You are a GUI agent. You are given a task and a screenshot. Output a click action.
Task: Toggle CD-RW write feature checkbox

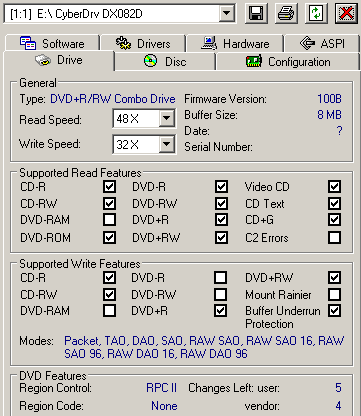tap(109, 294)
